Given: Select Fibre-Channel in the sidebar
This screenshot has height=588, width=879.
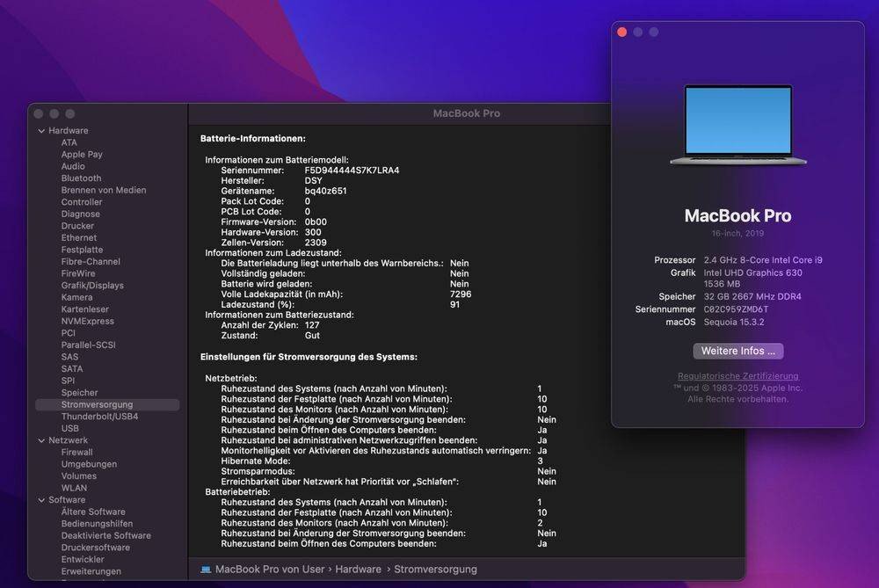Looking at the screenshot, I should (91, 262).
